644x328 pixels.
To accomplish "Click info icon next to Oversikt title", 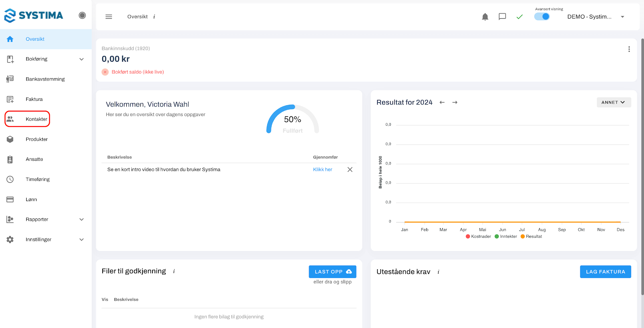I will 154,17.
